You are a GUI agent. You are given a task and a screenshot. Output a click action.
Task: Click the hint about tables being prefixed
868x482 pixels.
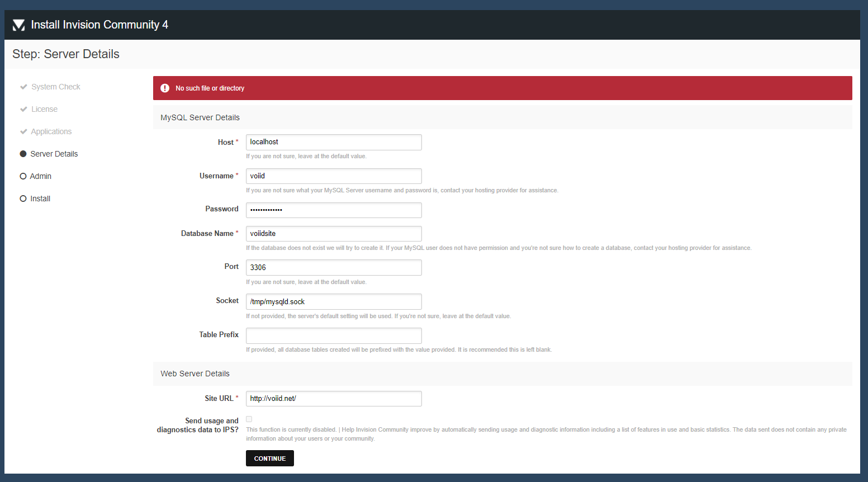(399, 349)
